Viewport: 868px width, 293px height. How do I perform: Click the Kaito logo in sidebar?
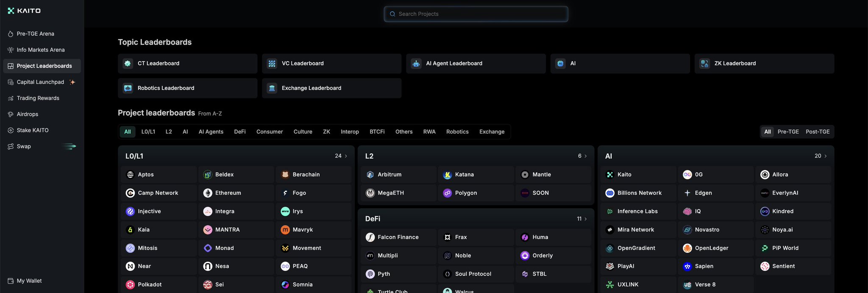click(x=24, y=11)
